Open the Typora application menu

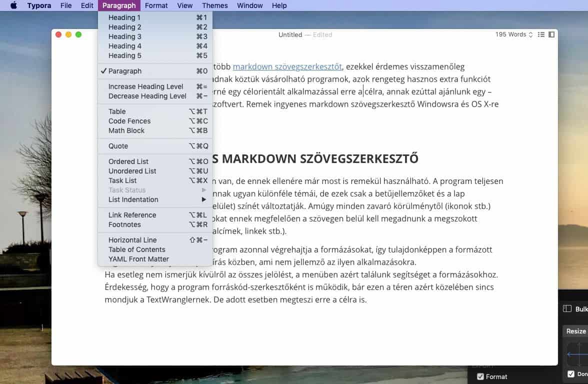39,5
